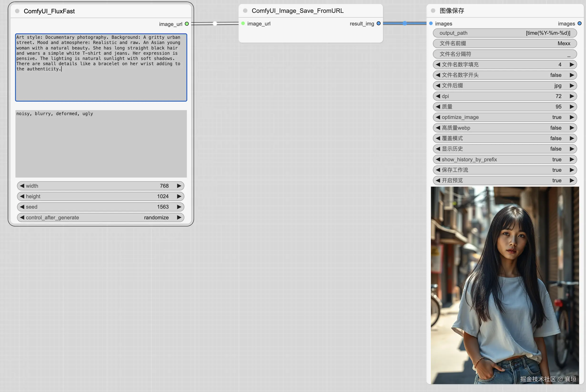
Task: Click 文件名前缀 Mexx field
Action: (504, 44)
